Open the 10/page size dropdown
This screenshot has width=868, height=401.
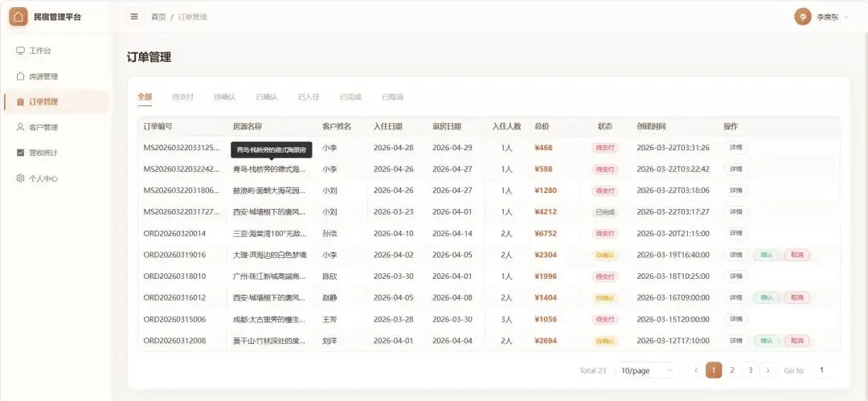tap(646, 370)
